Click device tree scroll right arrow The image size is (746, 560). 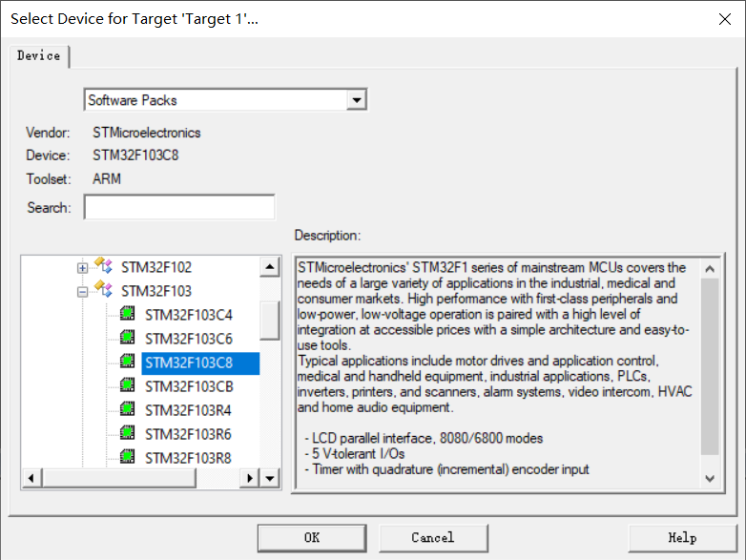pyautogui.click(x=249, y=478)
